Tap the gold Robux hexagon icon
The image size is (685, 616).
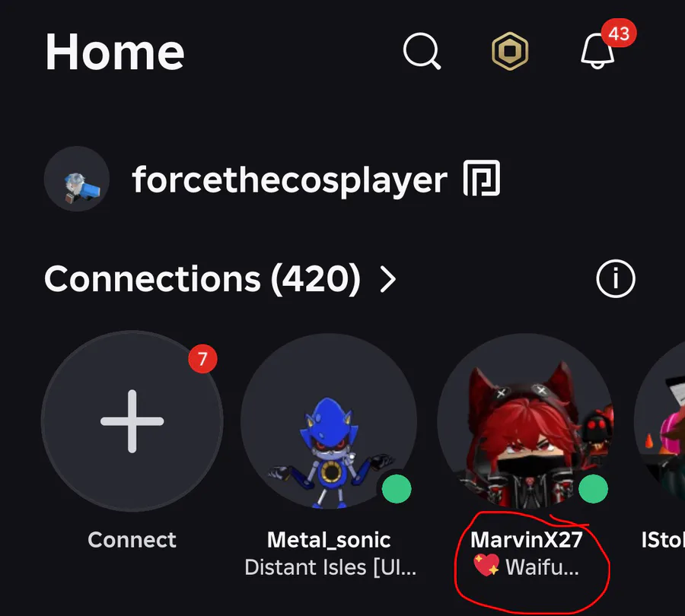click(510, 51)
